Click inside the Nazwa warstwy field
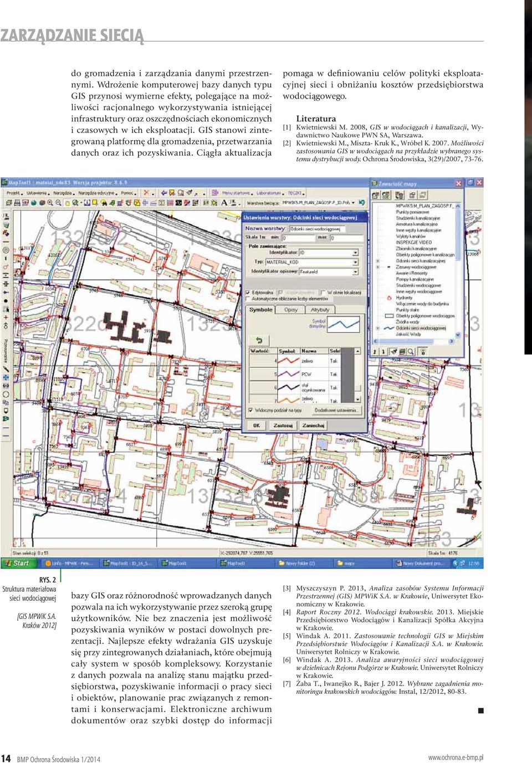 tap(316, 228)
